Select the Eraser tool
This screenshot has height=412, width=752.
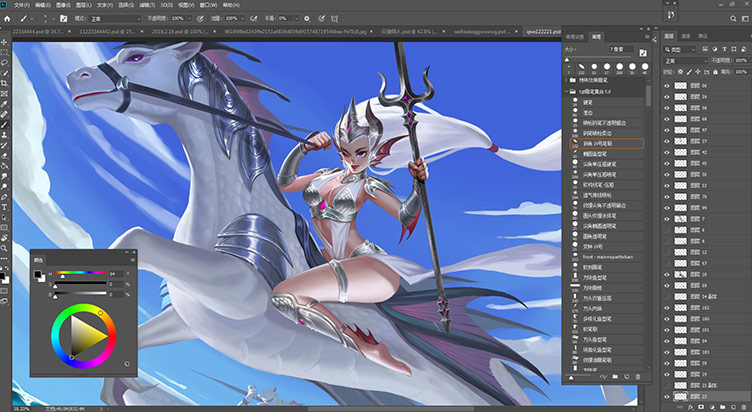pos(4,156)
